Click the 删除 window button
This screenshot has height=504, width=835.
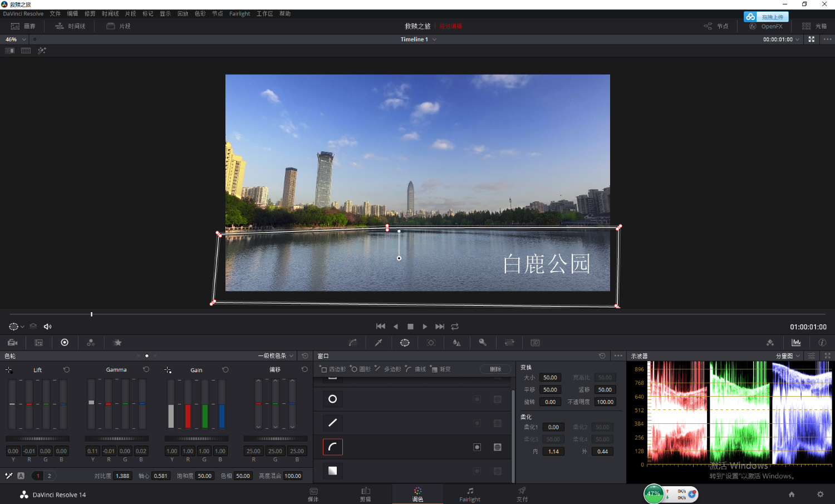click(495, 369)
